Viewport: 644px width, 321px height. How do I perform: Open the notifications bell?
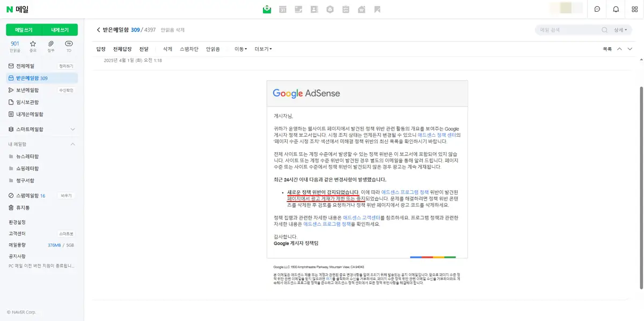616,9
